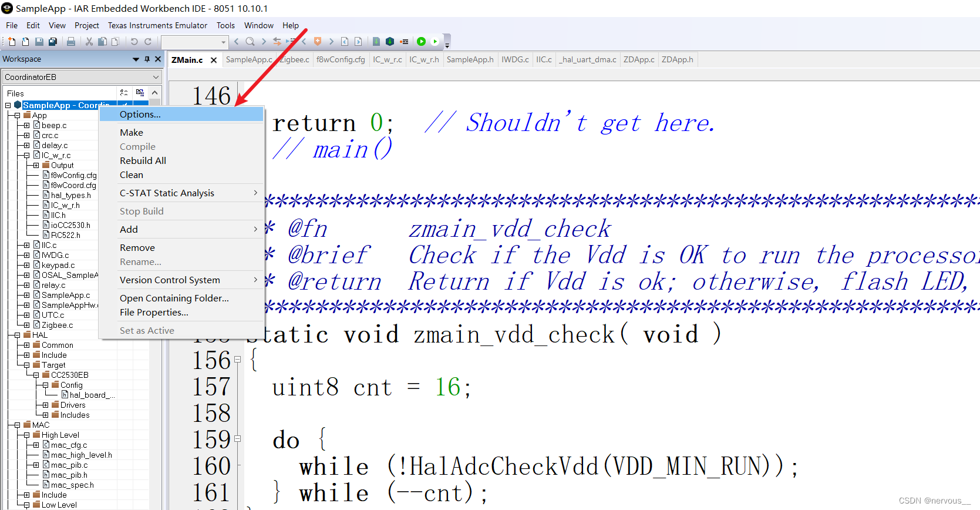980x510 pixels.
Task: Choose Open Containing Folder...
Action: (x=181, y=298)
